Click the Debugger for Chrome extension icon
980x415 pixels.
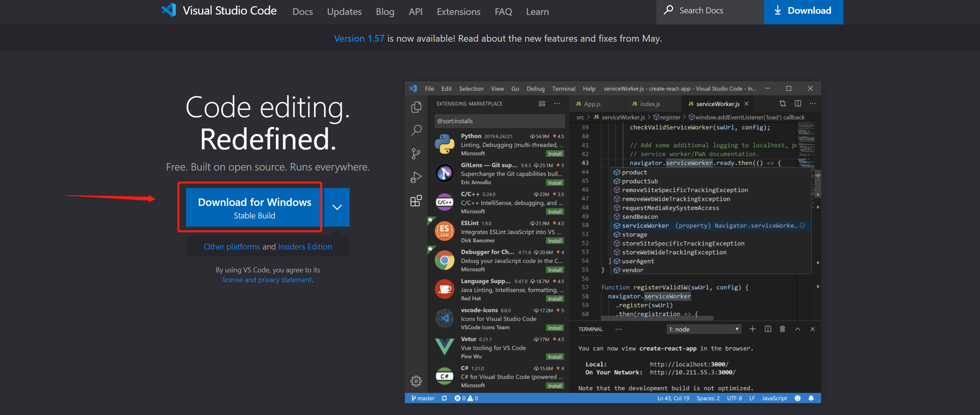tap(445, 260)
